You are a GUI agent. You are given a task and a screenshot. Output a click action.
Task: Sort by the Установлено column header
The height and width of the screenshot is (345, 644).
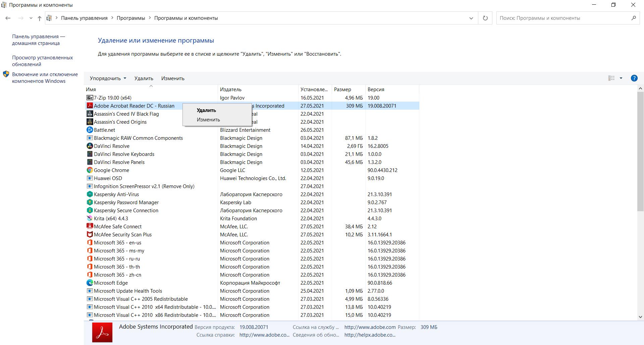point(315,90)
